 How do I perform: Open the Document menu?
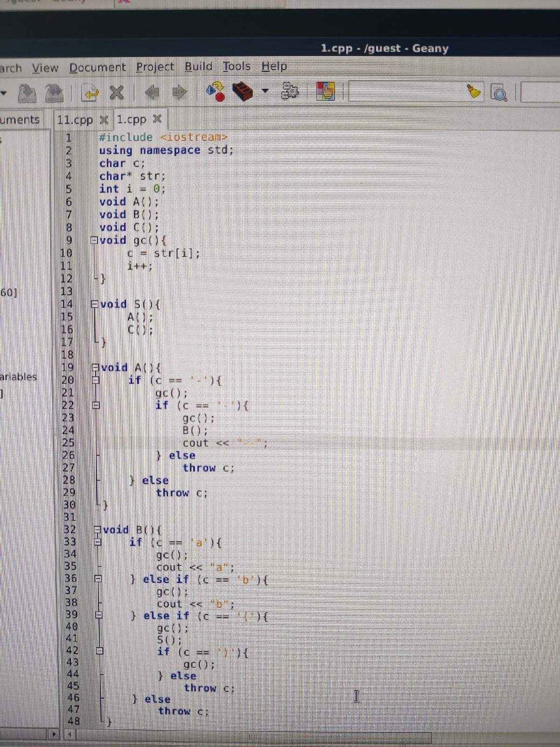(x=98, y=68)
